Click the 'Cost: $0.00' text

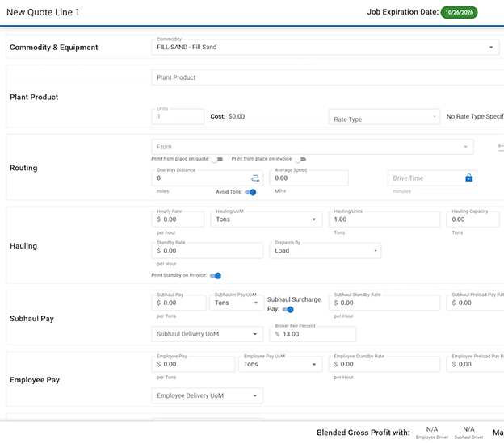tap(228, 116)
